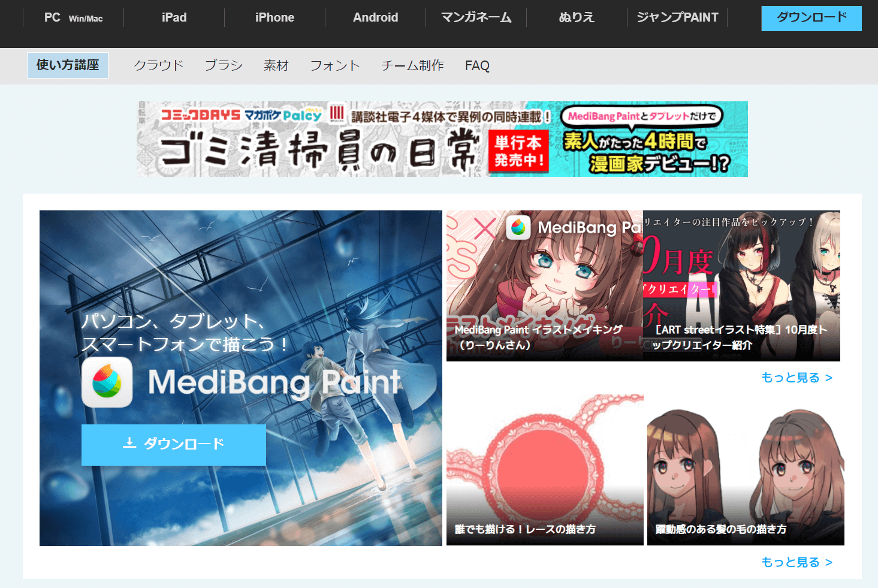Open the iPhone navigation link
The width and height of the screenshot is (878, 588).
pos(274,17)
